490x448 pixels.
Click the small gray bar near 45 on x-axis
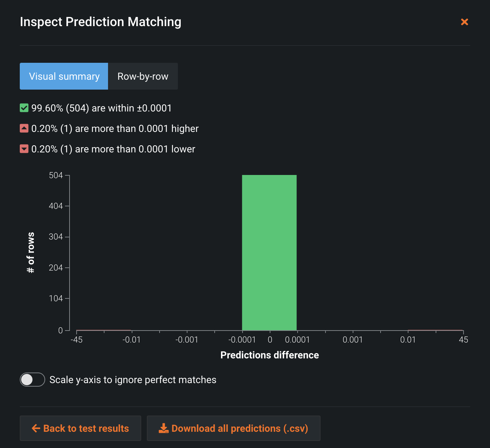click(435, 330)
